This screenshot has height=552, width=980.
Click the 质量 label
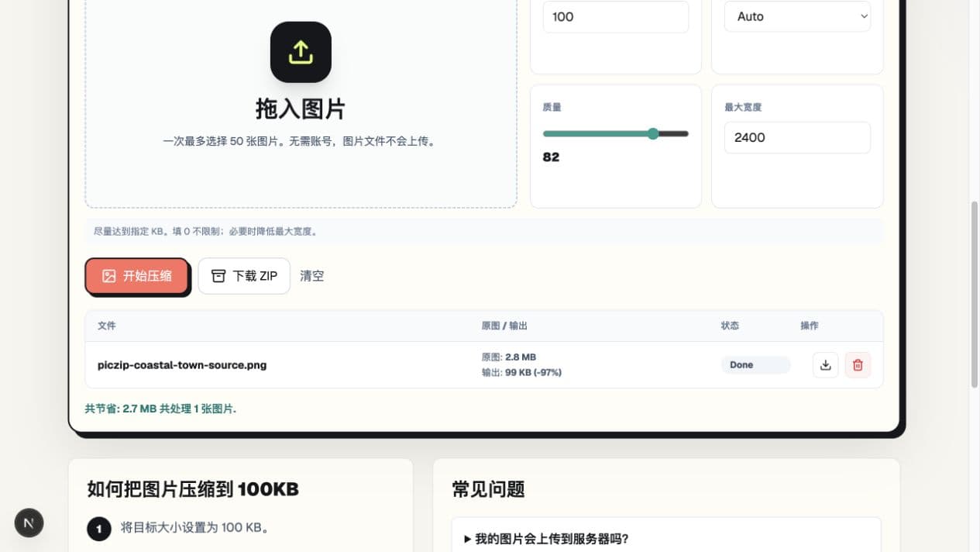552,107
